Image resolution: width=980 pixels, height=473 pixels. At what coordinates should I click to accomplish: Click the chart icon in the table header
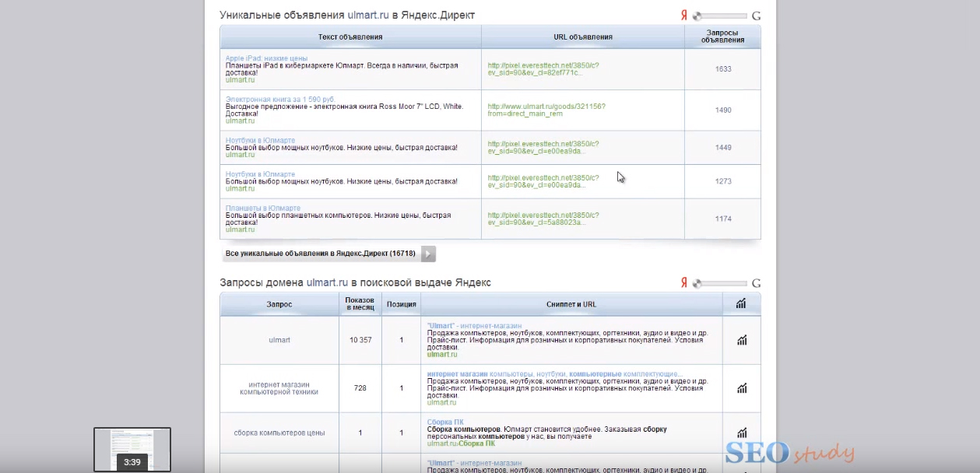(741, 304)
